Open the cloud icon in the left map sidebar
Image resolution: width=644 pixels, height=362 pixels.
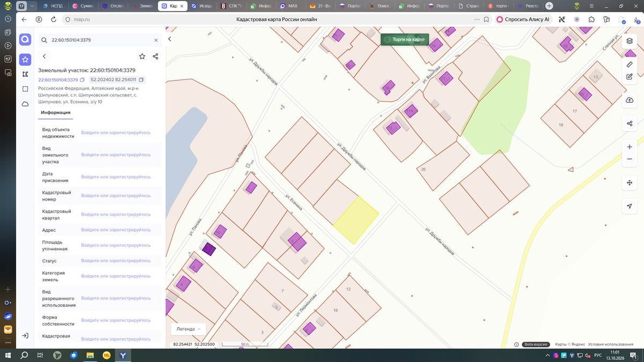click(25, 104)
